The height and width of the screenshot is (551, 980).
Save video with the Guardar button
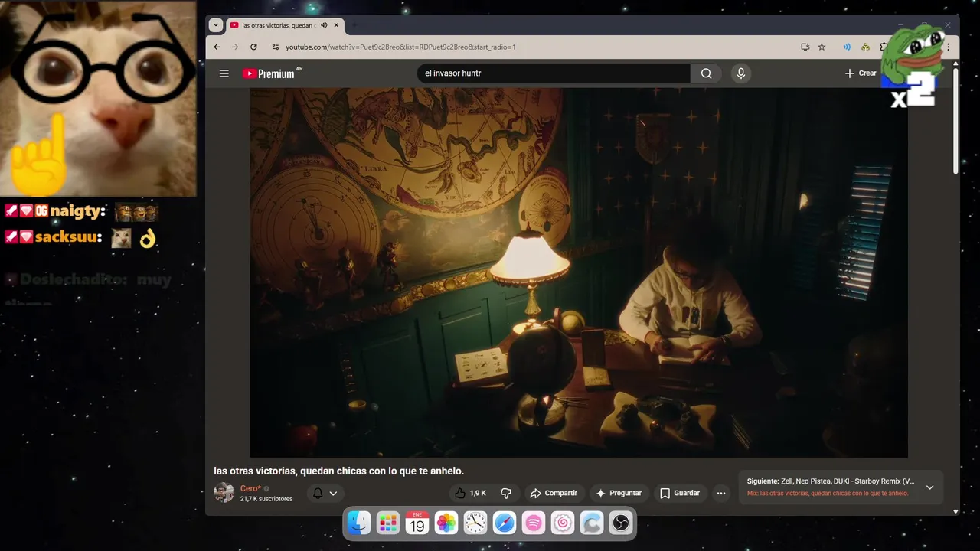point(680,493)
